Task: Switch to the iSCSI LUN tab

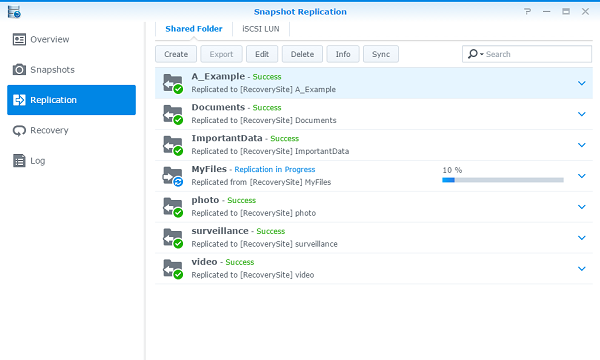Action: 261,29
